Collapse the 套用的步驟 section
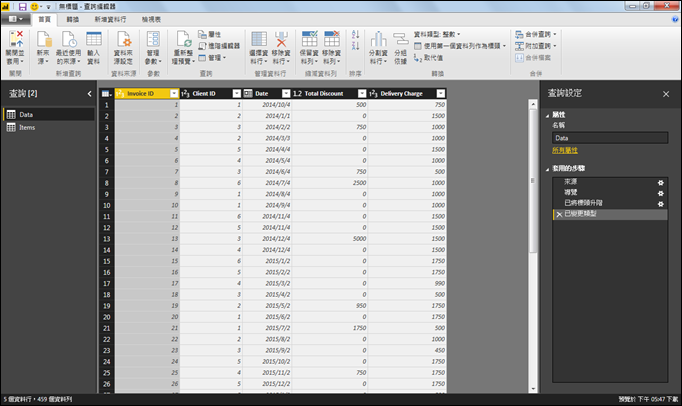The height and width of the screenshot is (406, 682). click(548, 169)
